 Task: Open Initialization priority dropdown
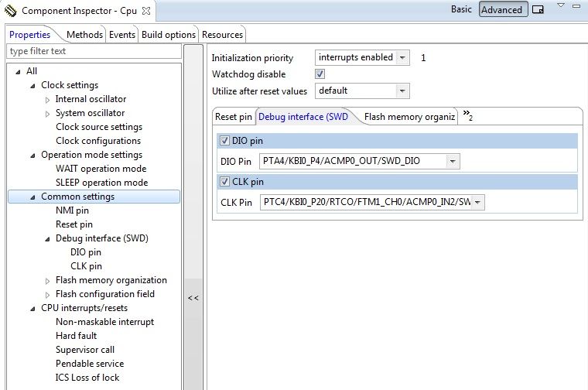[402, 58]
